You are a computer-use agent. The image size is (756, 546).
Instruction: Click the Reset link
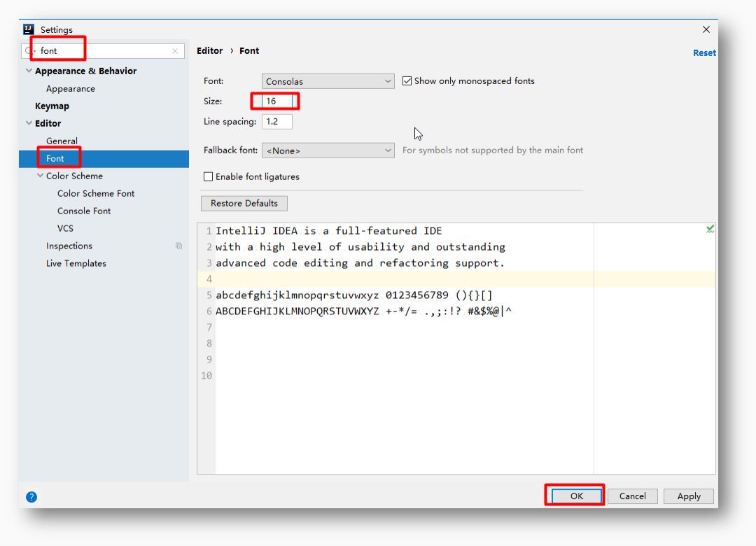[x=704, y=53]
